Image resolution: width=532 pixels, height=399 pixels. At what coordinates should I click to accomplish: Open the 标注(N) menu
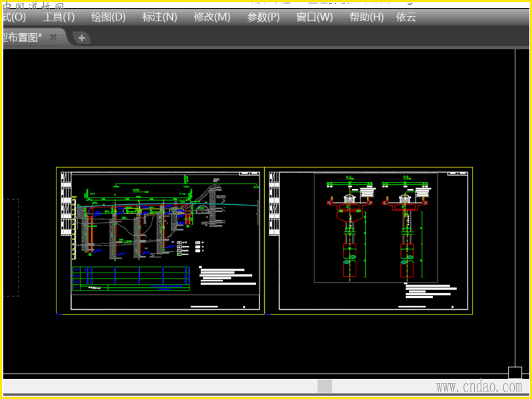[x=160, y=17]
